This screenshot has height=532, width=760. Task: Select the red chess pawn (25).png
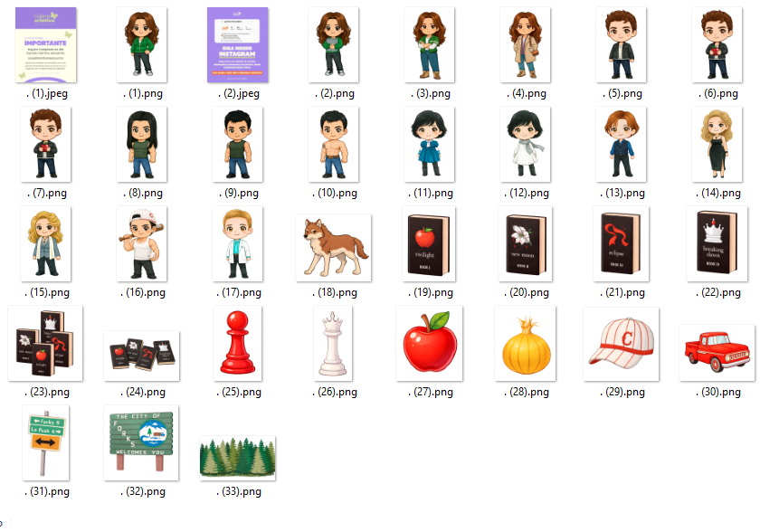tap(237, 344)
